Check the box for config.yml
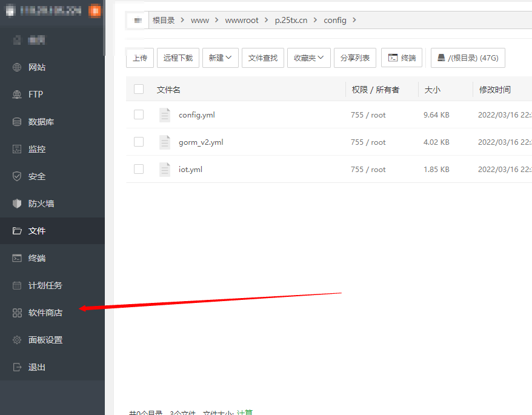Viewport: 532px width, 415px height. tap(139, 115)
